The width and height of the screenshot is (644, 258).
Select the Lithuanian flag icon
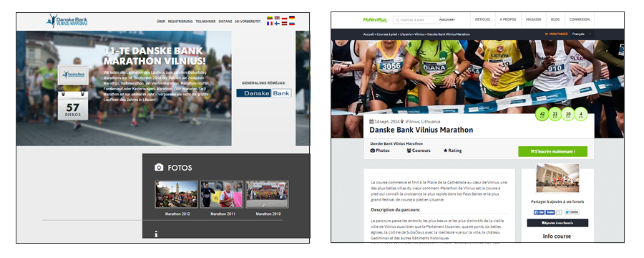click(270, 18)
